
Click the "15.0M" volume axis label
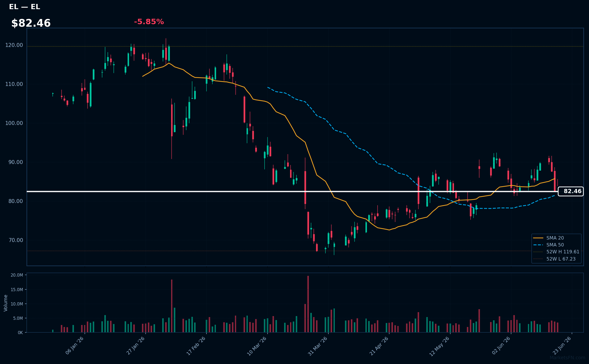pyautogui.click(x=17, y=289)
